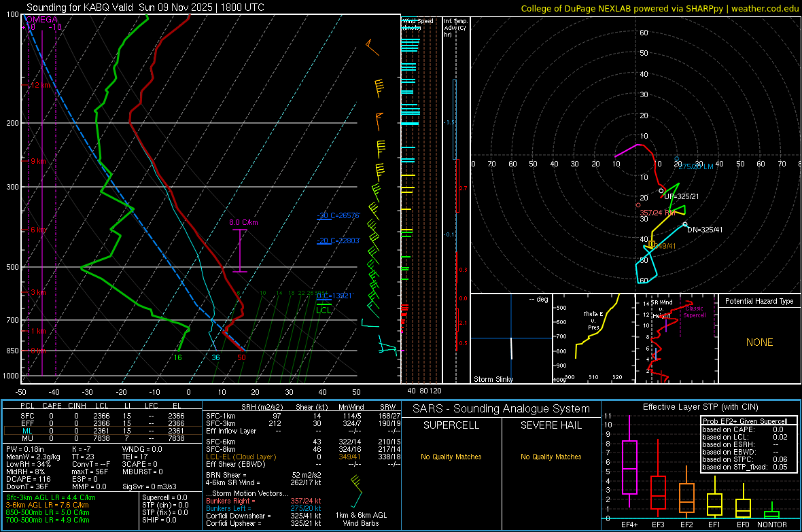Screen dimensions: 802x532
Task: Click the 'NONTOR' axis label
Action: point(772,525)
